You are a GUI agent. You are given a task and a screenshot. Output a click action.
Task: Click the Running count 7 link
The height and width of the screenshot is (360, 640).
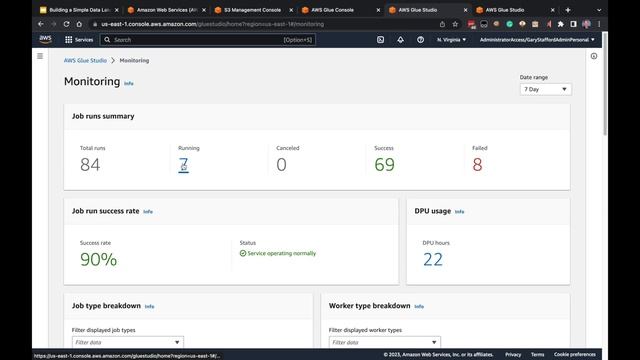coord(183,165)
